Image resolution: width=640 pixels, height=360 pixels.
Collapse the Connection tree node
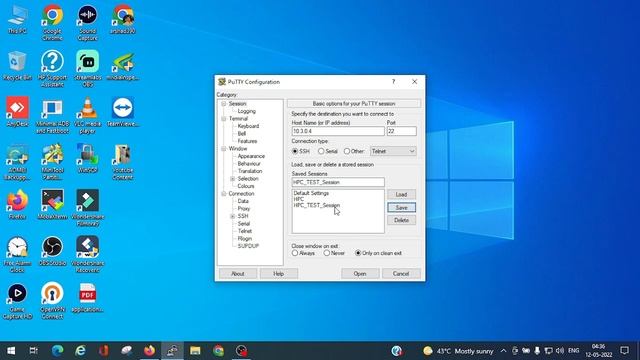pyautogui.click(x=224, y=193)
